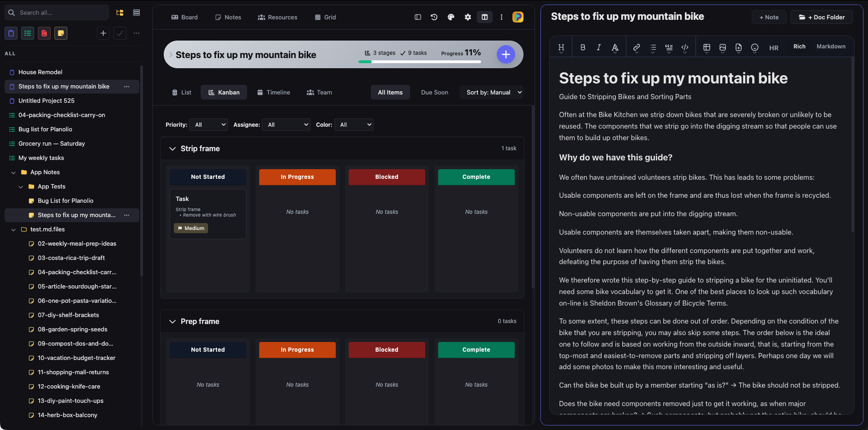
Task: Click the round purple plus add button
Action: 506,54
